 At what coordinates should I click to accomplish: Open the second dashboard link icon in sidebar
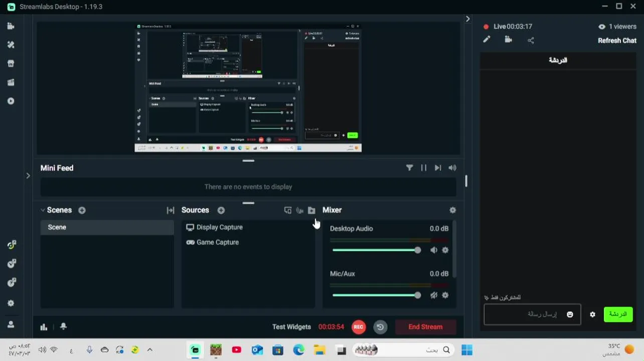(11, 264)
